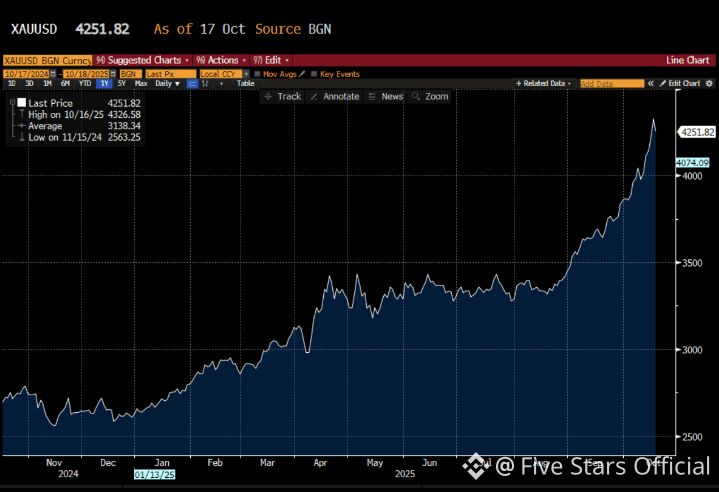
Task: Click the Low marker icon in legend
Action: (x=22, y=137)
